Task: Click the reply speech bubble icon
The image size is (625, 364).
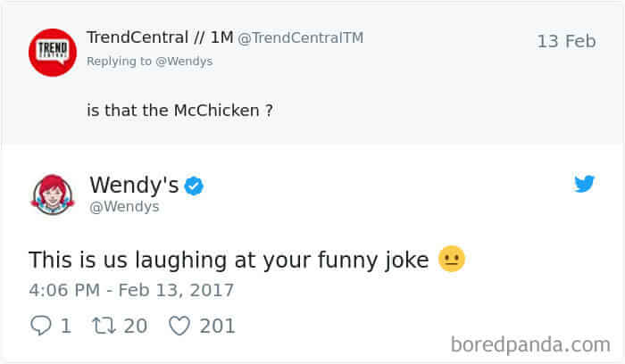Action: point(40,326)
